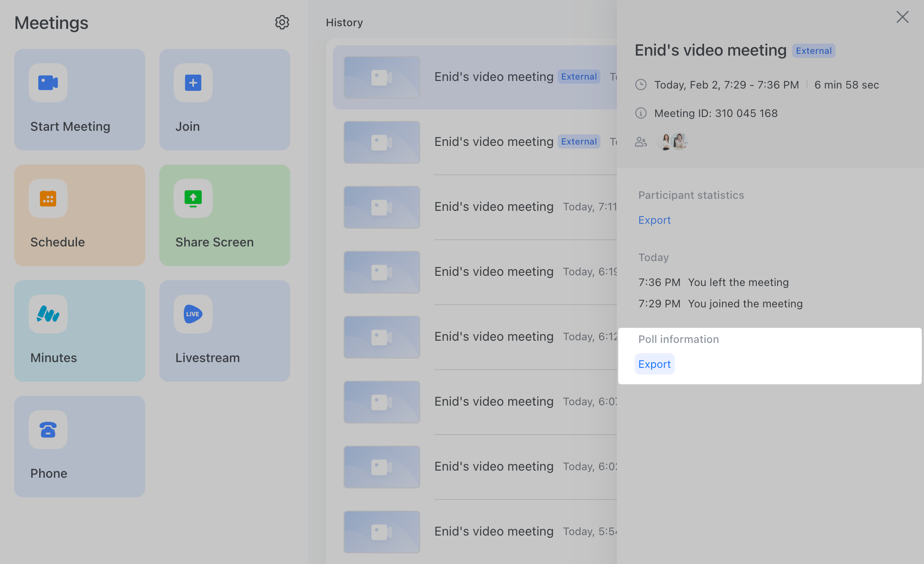Click the clock icon beside meeting time
The height and width of the screenshot is (564, 924).
pyautogui.click(x=641, y=85)
